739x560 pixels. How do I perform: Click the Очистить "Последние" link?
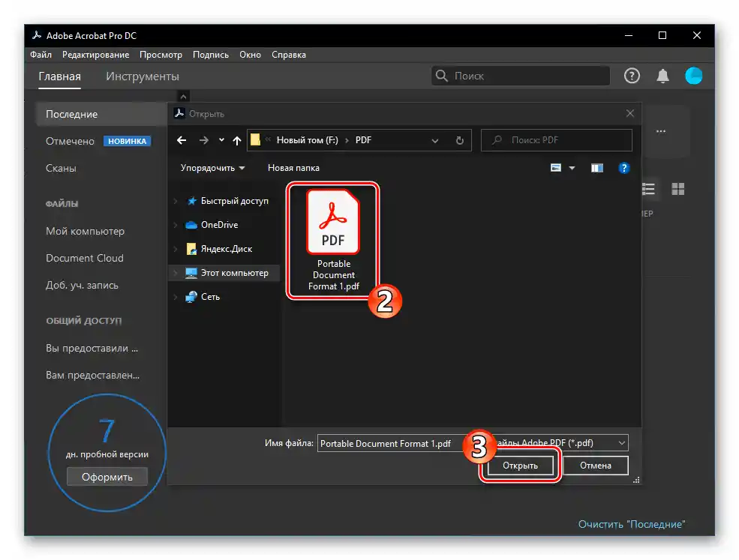click(632, 524)
